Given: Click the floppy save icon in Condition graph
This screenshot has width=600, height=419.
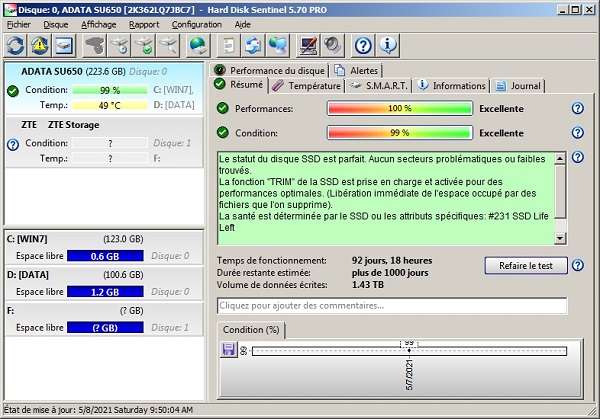Looking at the screenshot, I should [x=228, y=349].
